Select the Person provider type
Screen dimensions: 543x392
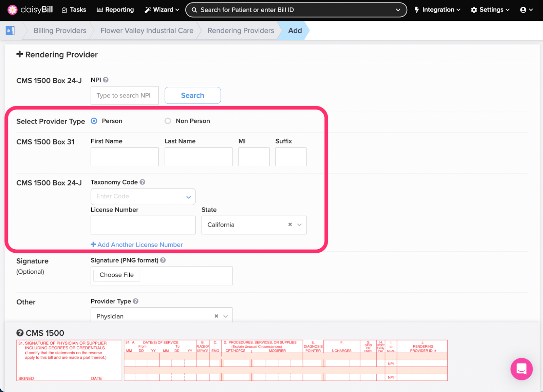[x=94, y=121]
